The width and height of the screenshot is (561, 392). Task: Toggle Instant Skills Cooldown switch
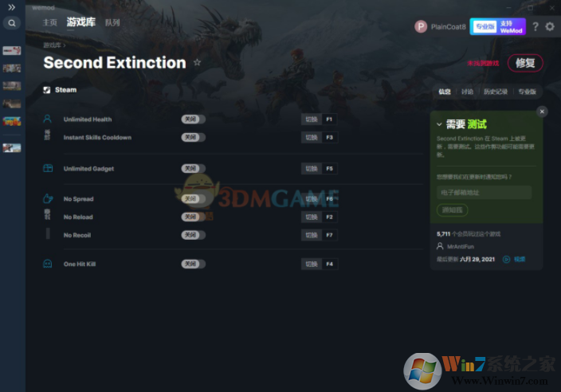pyautogui.click(x=193, y=137)
